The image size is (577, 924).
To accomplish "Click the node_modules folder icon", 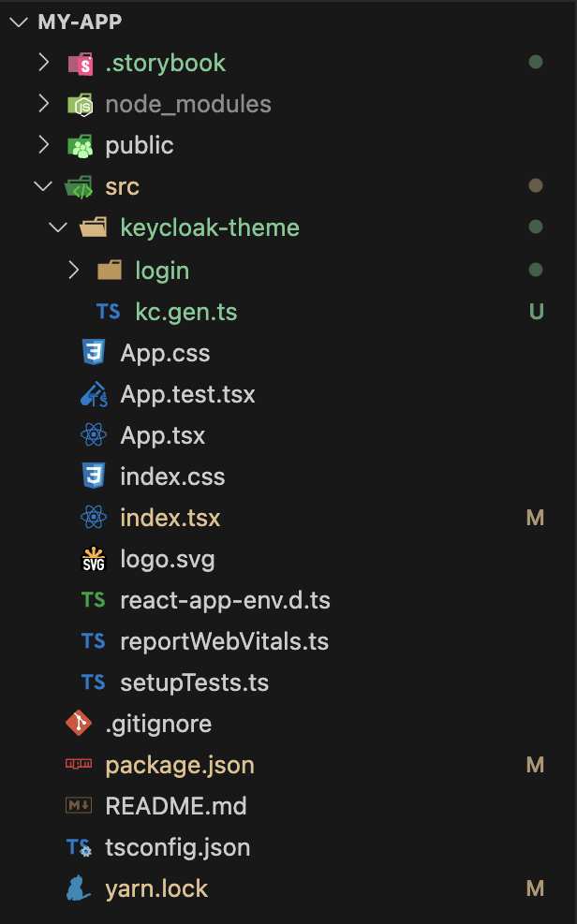I will (80, 105).
